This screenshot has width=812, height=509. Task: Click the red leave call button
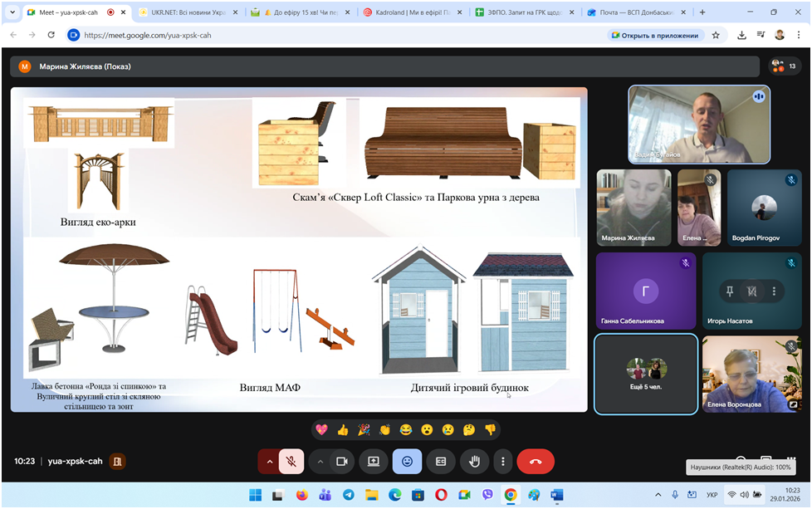coord(536,461)
